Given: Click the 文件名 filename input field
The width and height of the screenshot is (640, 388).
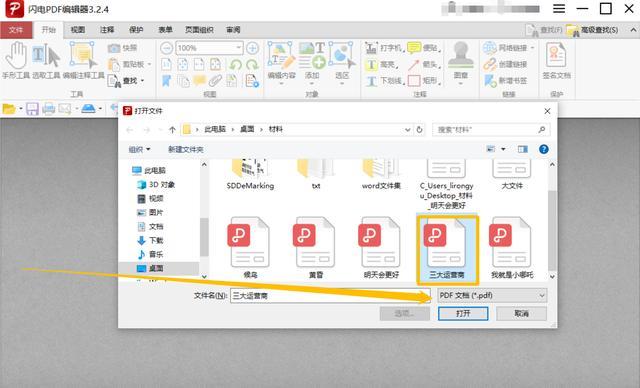Looking at the screenshot, I should point(330,295).
